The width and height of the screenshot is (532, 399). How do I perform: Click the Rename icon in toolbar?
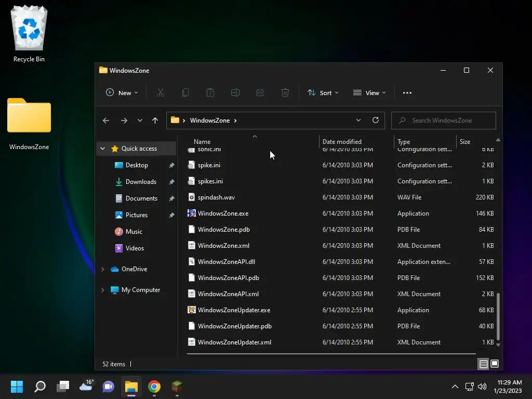pyautogui.click(x=235, y=92)
